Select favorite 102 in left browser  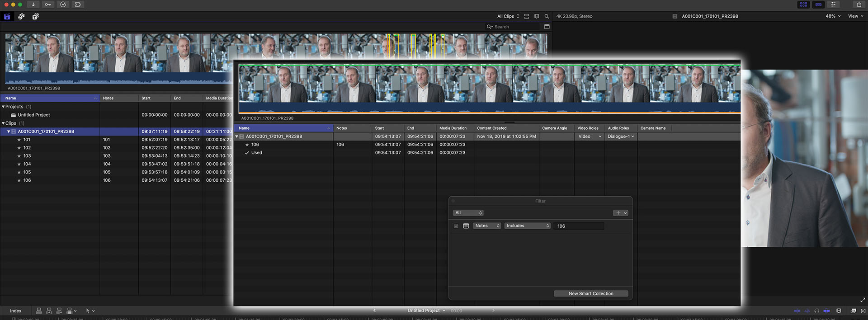(117, 148)
